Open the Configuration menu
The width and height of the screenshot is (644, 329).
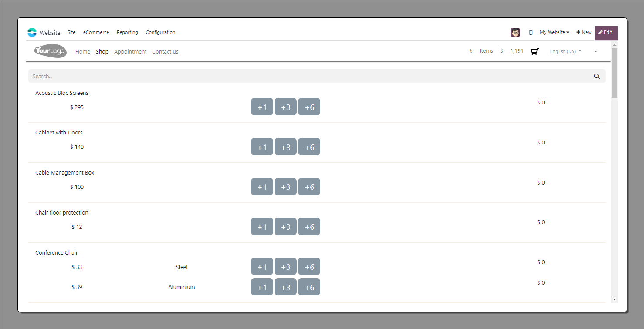(x=160, y=32)
